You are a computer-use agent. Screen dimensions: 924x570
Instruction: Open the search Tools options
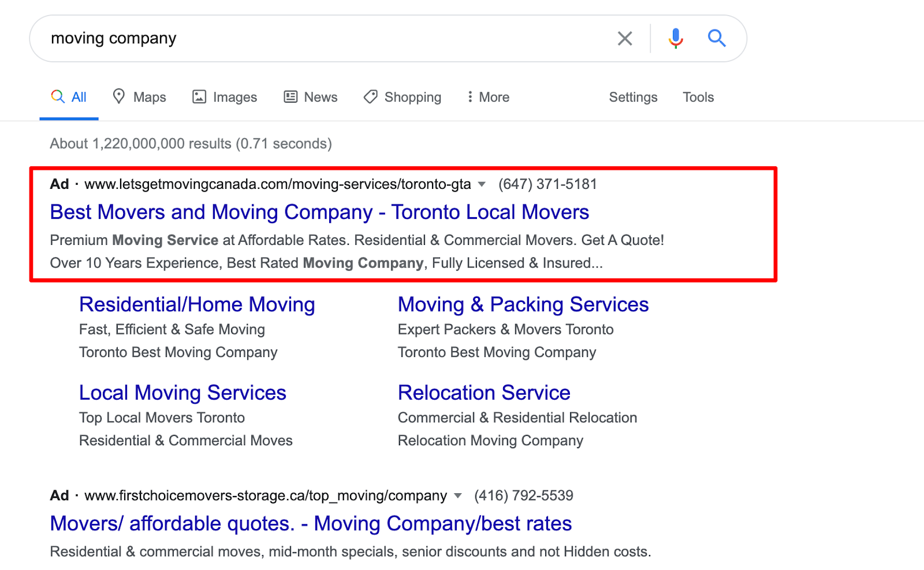click(698, 97)
